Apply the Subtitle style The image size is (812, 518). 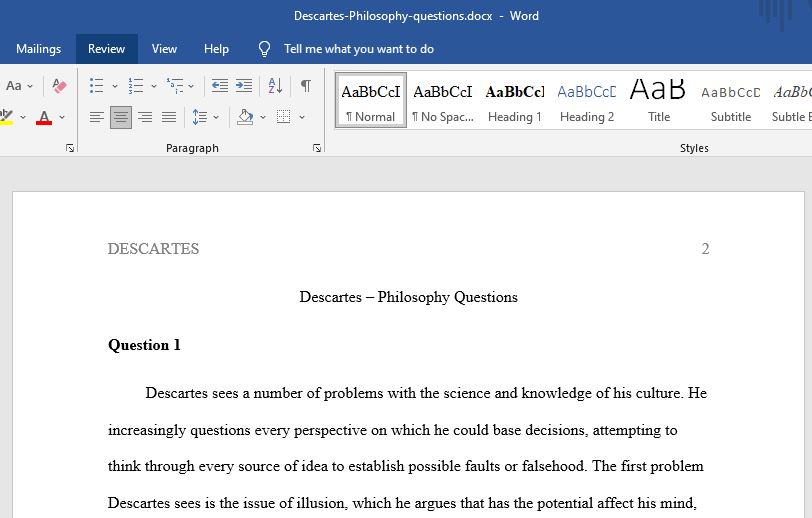(x=731, y=100)
